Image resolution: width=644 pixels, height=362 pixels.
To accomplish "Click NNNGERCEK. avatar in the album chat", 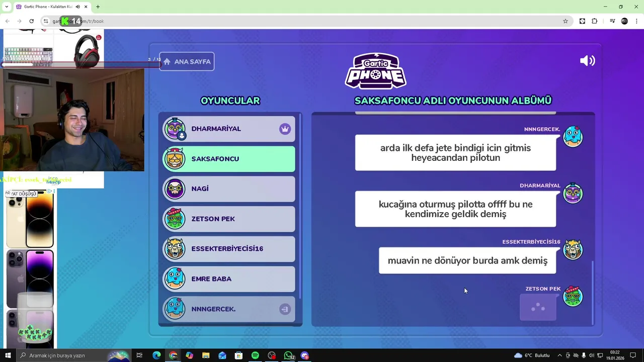I will point(573,136).
